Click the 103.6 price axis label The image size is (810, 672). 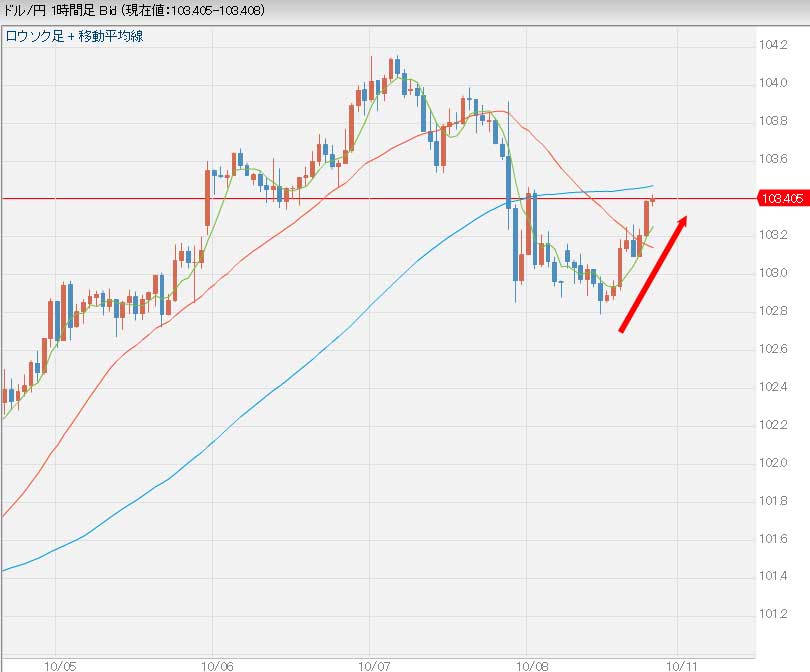tap(773, 159)
